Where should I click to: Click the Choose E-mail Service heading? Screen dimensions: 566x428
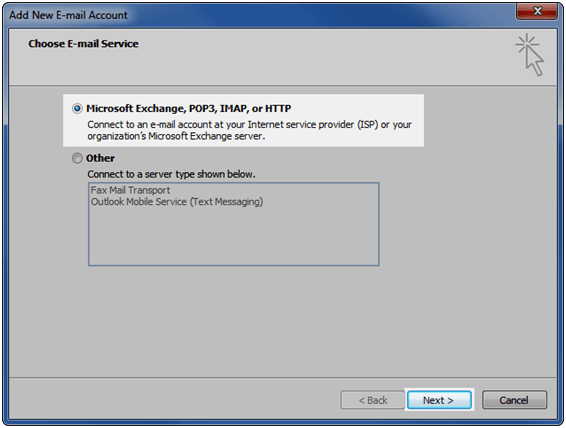pyautogui.click(x=83, y=44)
